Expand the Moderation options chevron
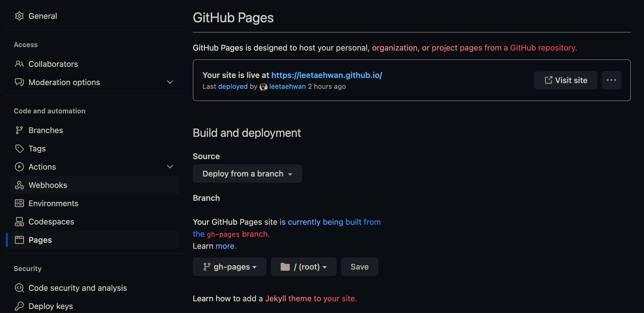This screenshot has width=644, height=313. [170, 82]
